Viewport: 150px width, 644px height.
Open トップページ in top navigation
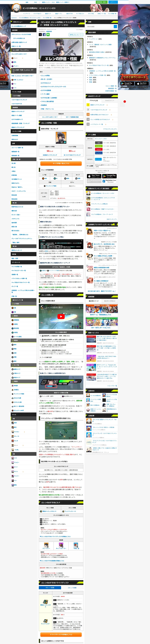pyautogui.click(x=26, y=14)
